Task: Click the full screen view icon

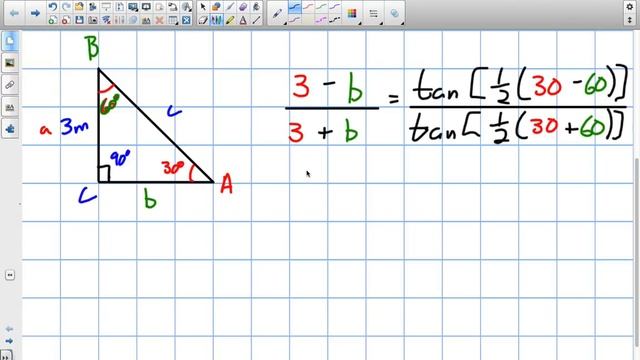Action: coord(133,7)
